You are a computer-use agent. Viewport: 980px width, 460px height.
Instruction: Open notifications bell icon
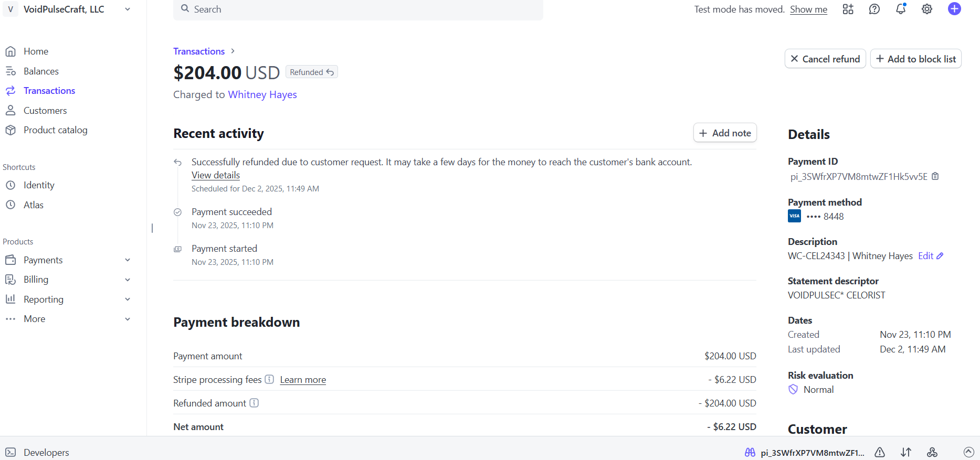point(901,9)
